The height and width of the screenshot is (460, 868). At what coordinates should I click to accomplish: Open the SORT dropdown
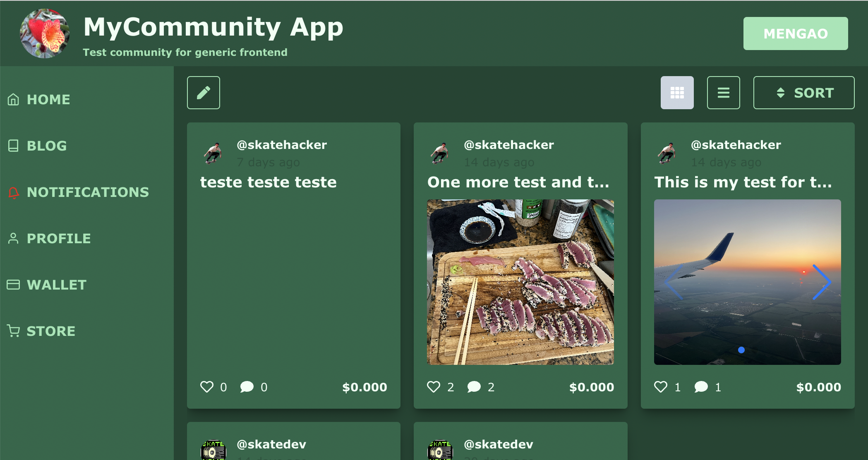tap(803, 93)
